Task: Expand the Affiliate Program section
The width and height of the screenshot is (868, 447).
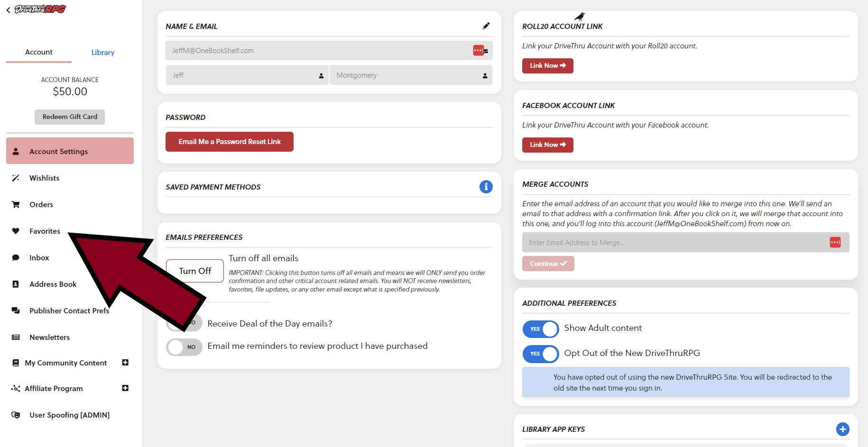Action: point(125,388)
